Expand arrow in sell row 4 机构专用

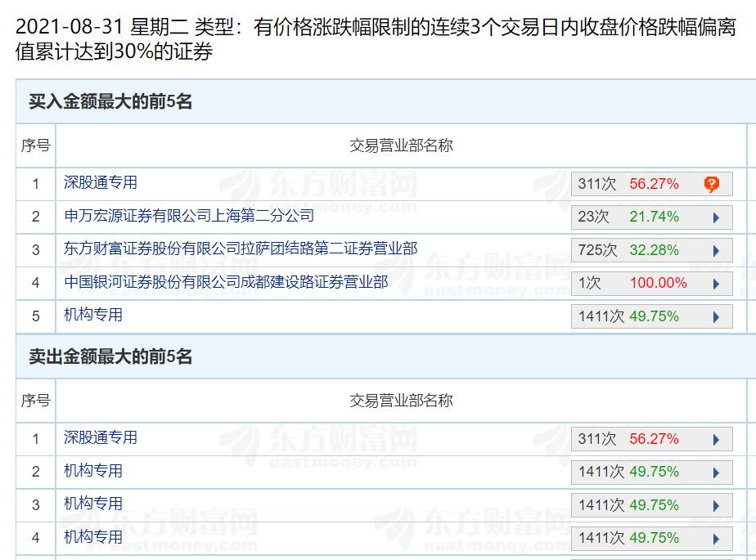tap(716, 538)
